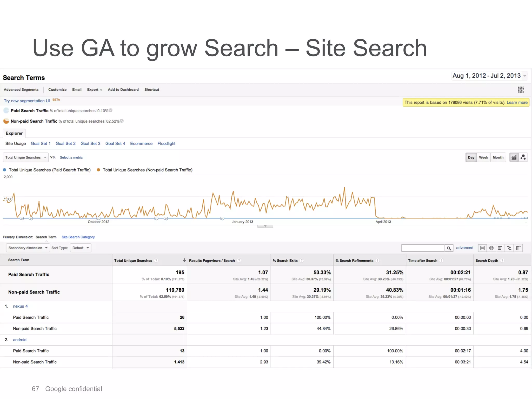532x399 pixels.
Task: Click Email in the toolbar
Action: (x=77, y=90)
